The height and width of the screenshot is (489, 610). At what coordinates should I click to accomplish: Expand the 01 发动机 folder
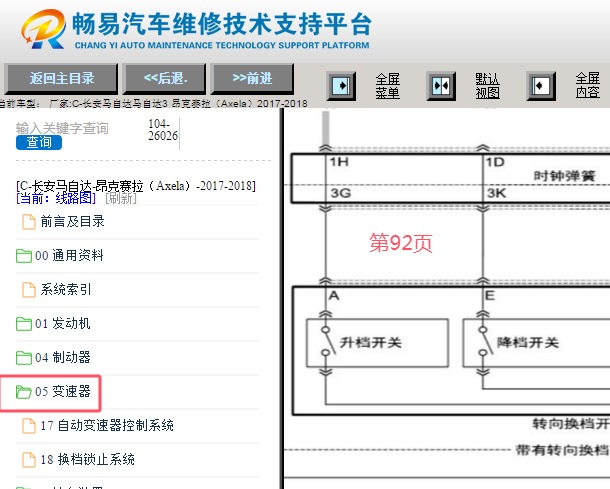point(63,323)
